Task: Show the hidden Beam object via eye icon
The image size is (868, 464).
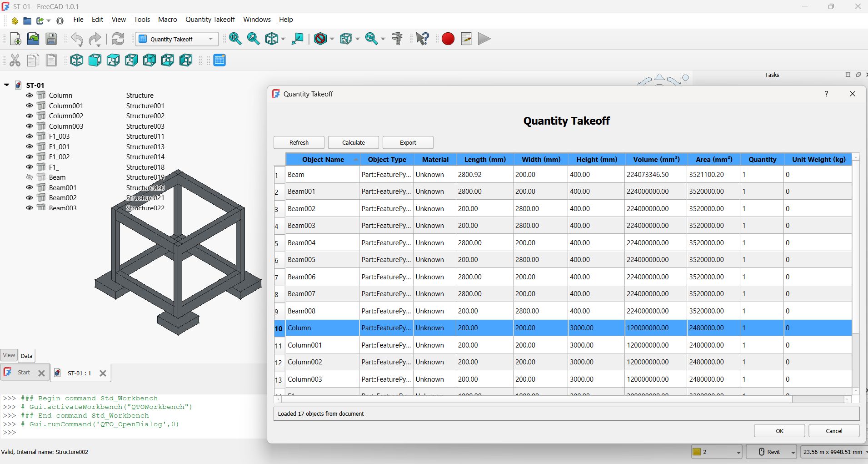Action: (30, 177)
